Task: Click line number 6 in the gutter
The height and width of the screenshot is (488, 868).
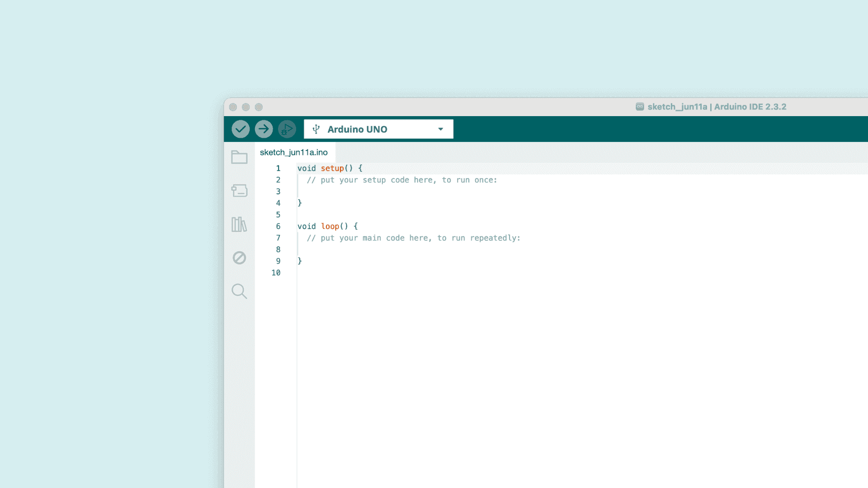Action: click(x=278, y=226)
